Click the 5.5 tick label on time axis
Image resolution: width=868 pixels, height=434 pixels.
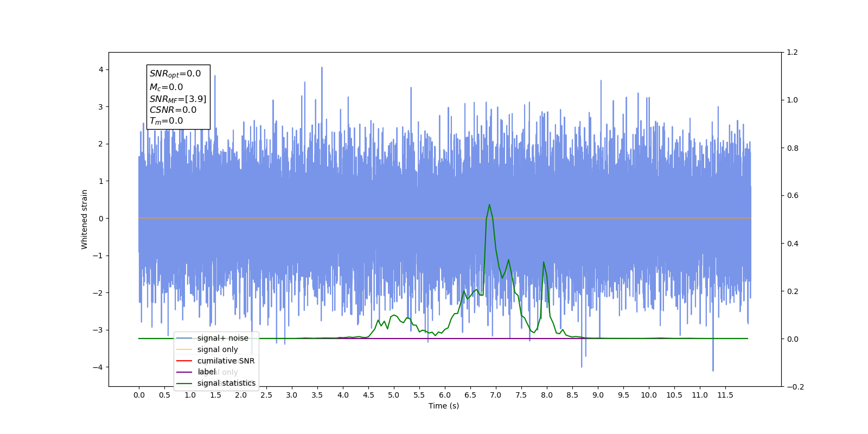[419, 395]
